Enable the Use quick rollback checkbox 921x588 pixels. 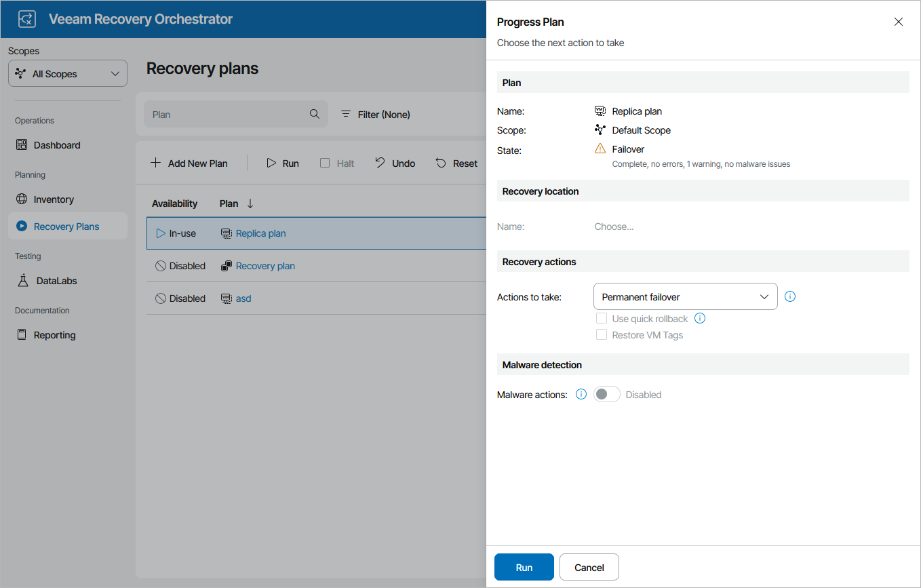pos(601,318)
